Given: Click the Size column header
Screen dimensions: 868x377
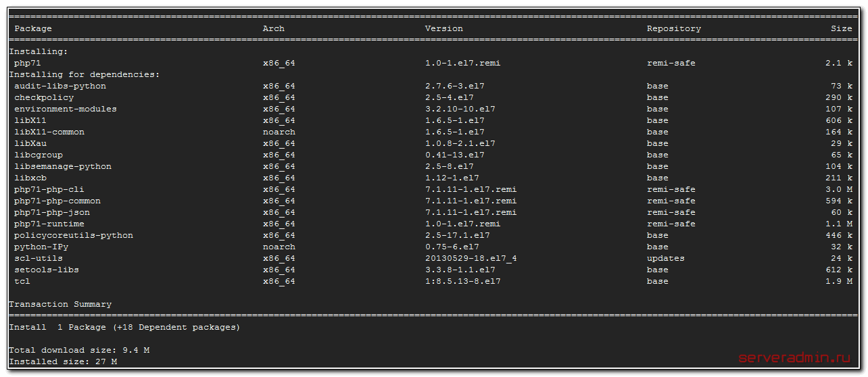Looking at the screenshot, I should pos(841,28).
